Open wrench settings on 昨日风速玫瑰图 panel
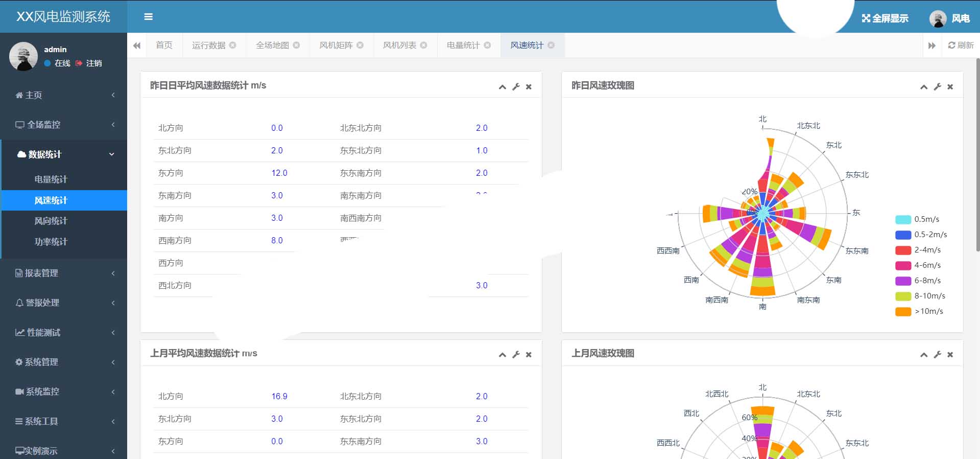This screenshot has width=980, height=459. coord(937,87)
